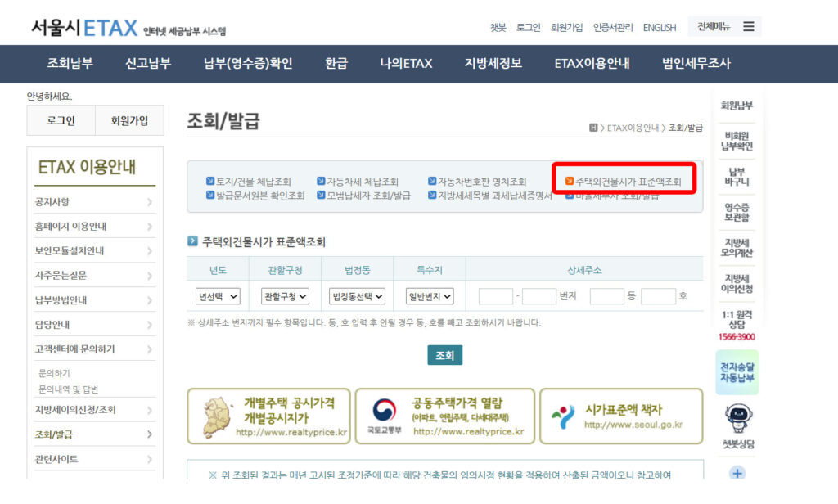Open the 법정동선택 dropdown
838x504 pixels.
(357, 296)
